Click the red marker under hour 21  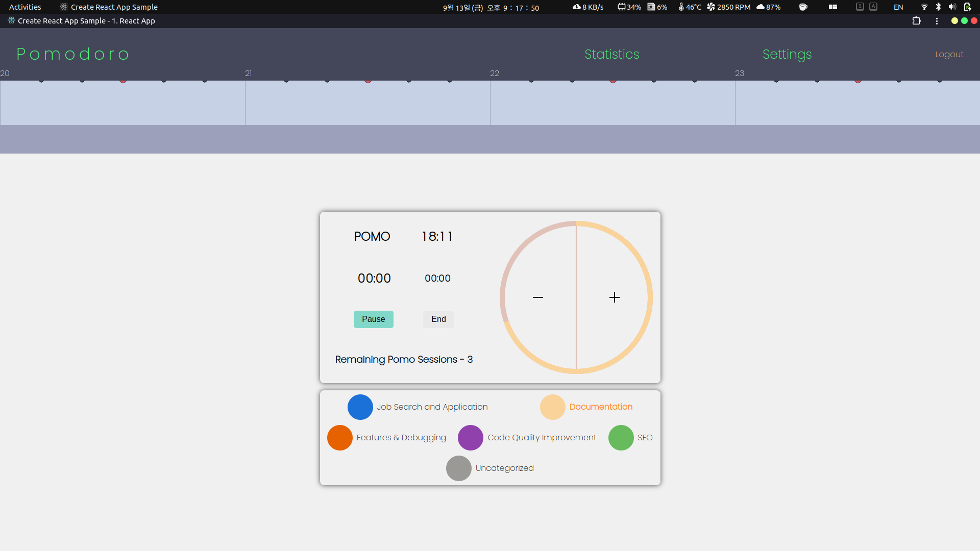pyautogui.click(x=368, y=80)
